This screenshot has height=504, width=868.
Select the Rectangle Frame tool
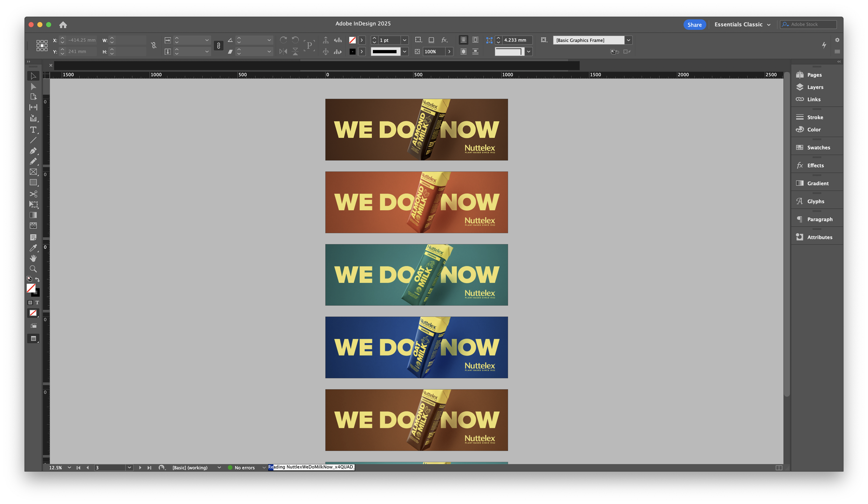33,172
